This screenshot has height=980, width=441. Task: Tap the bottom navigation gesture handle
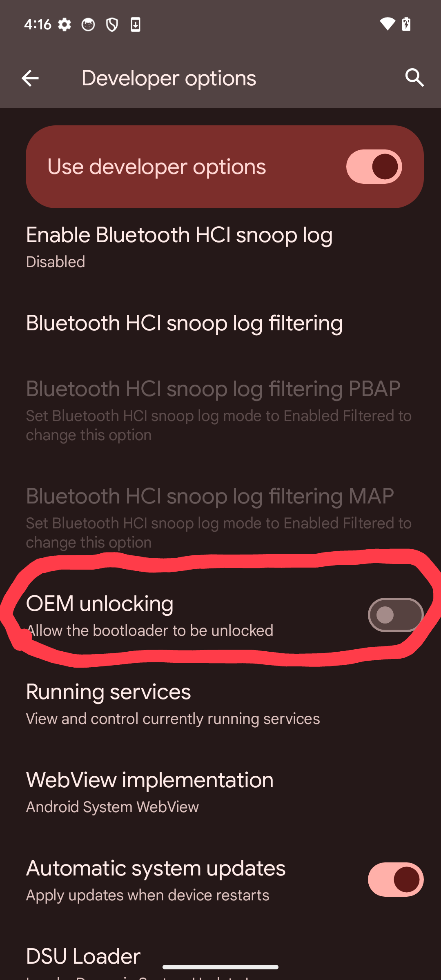pyautogui.click(x=220, y=967)
